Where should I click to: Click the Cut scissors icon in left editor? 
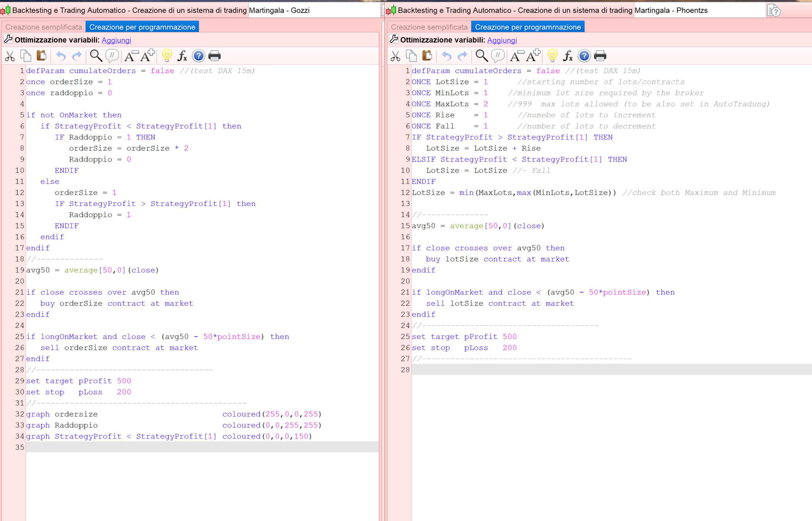coord(10,56)
